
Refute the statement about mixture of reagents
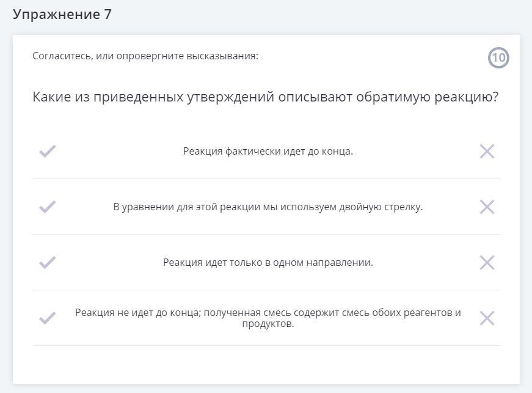(487, 318)
